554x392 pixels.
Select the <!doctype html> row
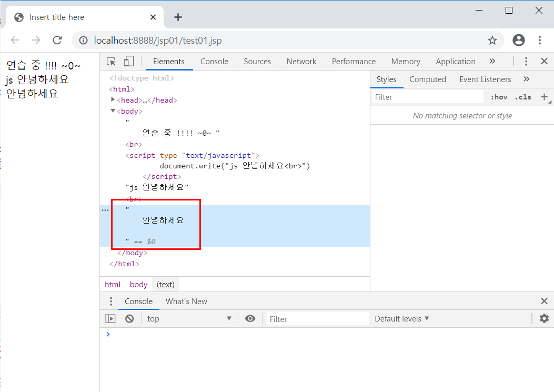(142, 78)
